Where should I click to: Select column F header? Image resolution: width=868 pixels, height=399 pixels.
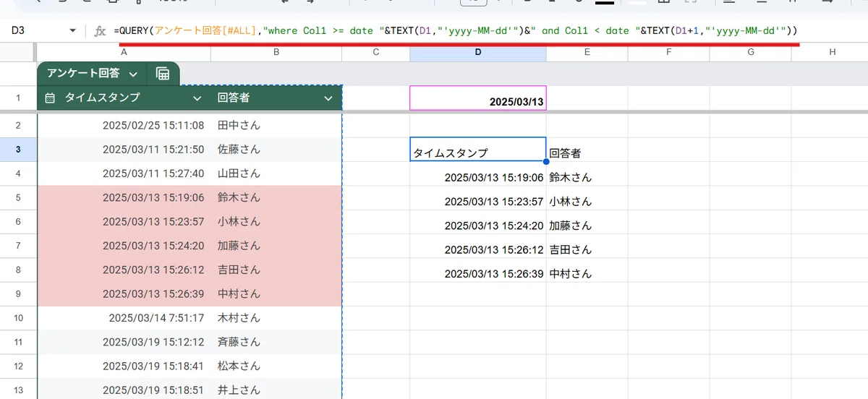pos(668,52)
